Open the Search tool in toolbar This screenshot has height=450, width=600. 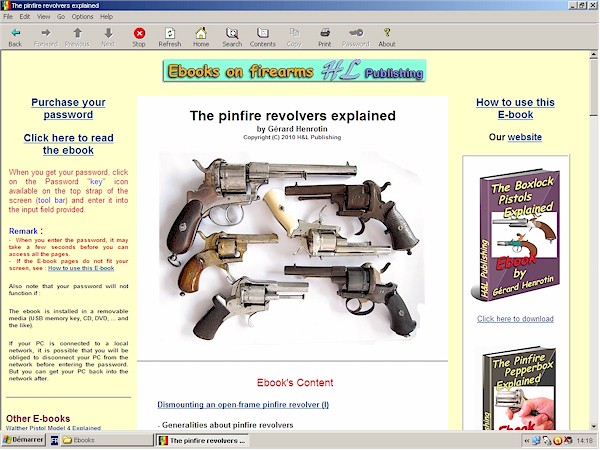tap(232, 37)
